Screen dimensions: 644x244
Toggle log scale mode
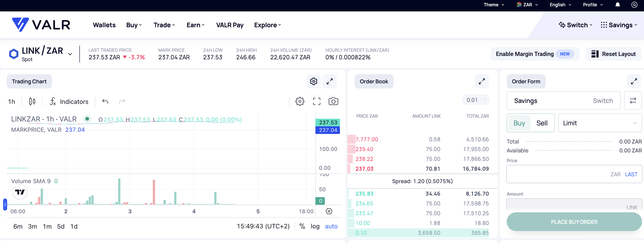[315, 226]
